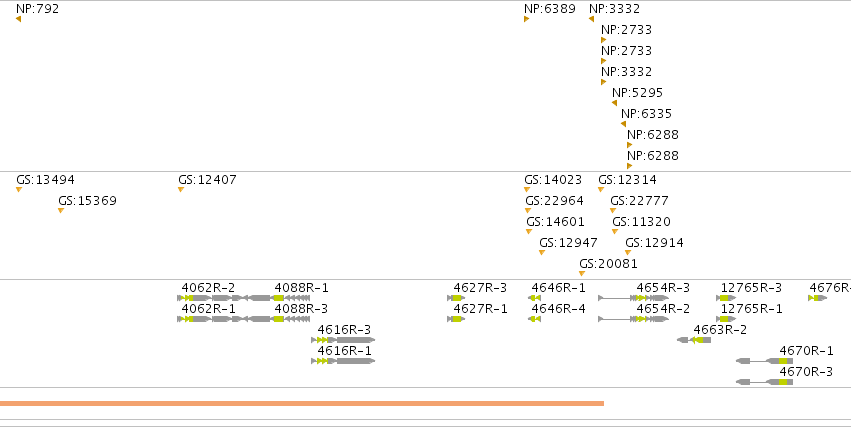
Task: Click the NP:792 feature label
Action: click(37, 9)
